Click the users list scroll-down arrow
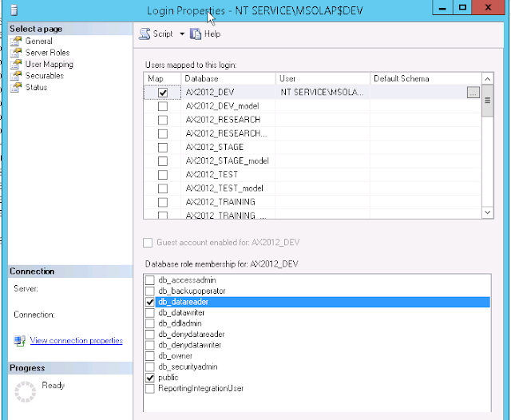The width and height of the screenshot is (511, 420). pos(488,212)
